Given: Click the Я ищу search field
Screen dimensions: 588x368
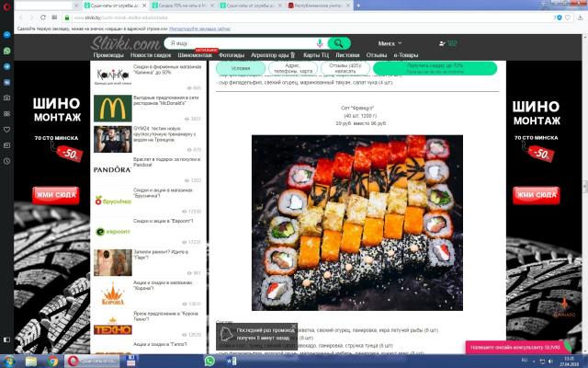Looking at the screenshot, I should tap(241, 43).
